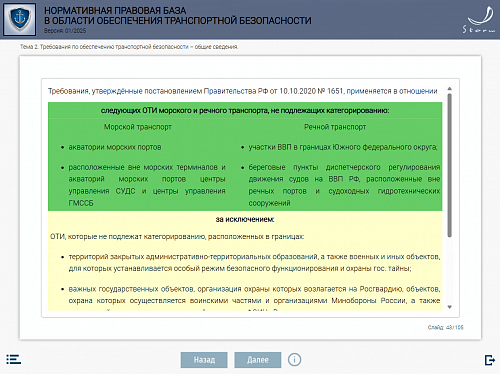Click the slide counter 43/105
The height and width of the screenshot is (374, 500).
[x=446, y=327]
